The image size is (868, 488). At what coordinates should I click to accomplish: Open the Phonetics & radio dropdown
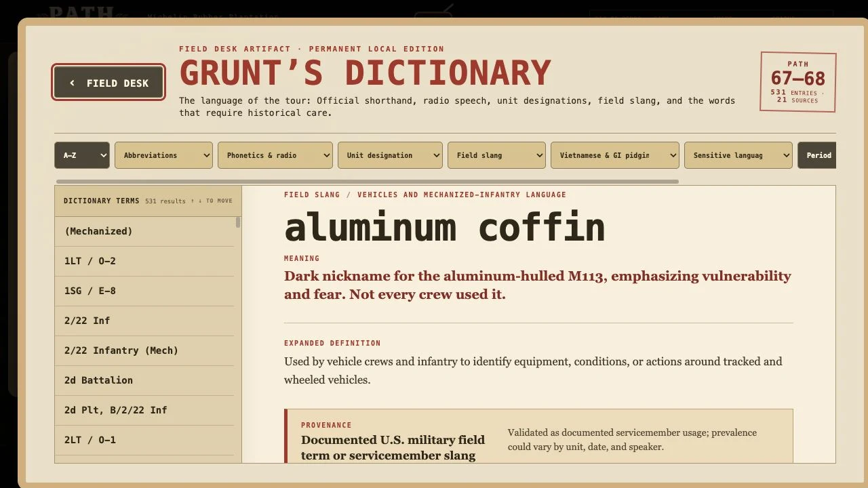[x=275, y=155]
